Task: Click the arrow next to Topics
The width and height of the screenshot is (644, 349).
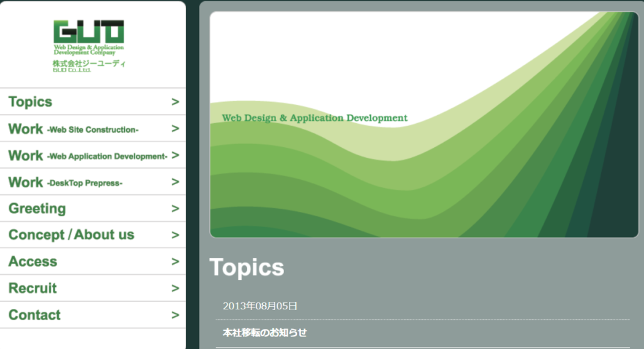Action: (x=175, y=102)
